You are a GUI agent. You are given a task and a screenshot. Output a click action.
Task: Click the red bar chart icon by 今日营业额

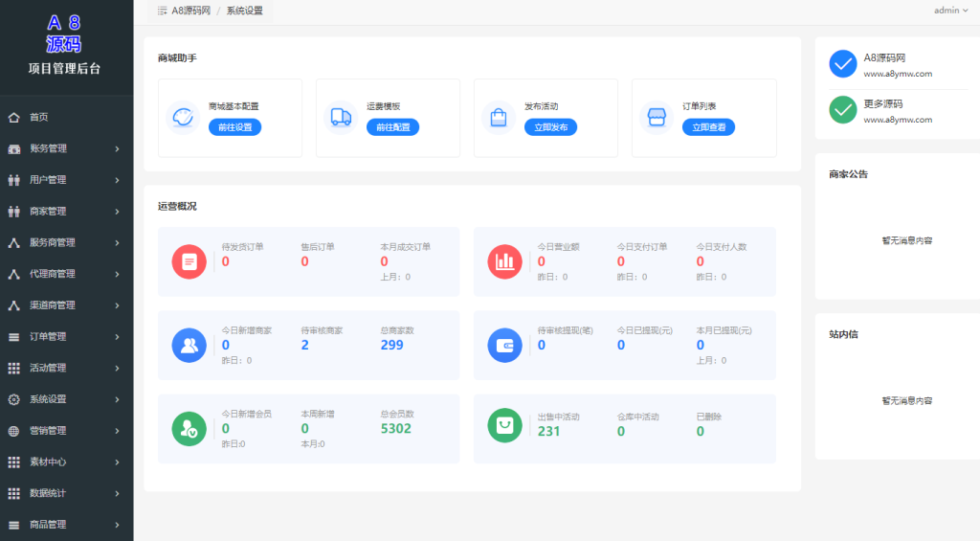pyautogui.click(x=505, y=261)
